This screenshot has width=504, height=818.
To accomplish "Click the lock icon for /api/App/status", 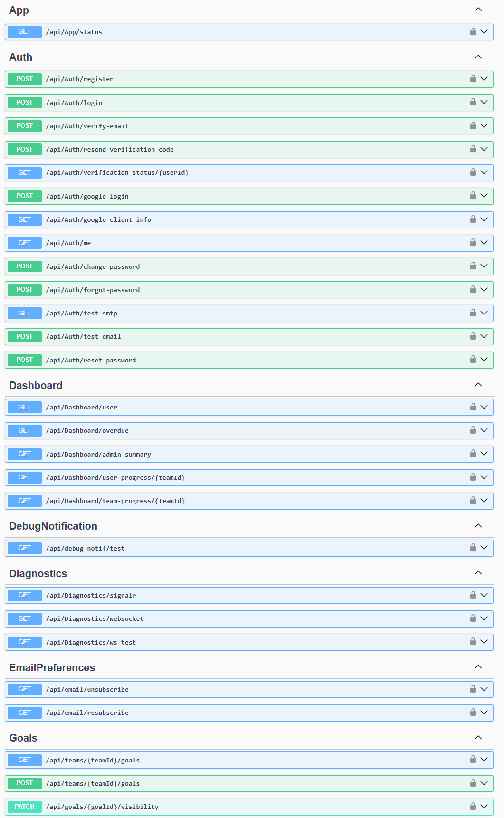I will [473, 32].
